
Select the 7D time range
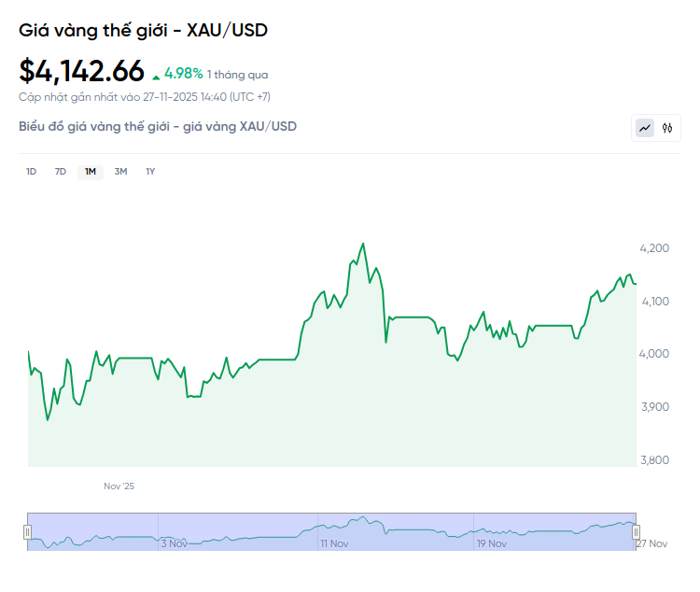pos(61,171)
